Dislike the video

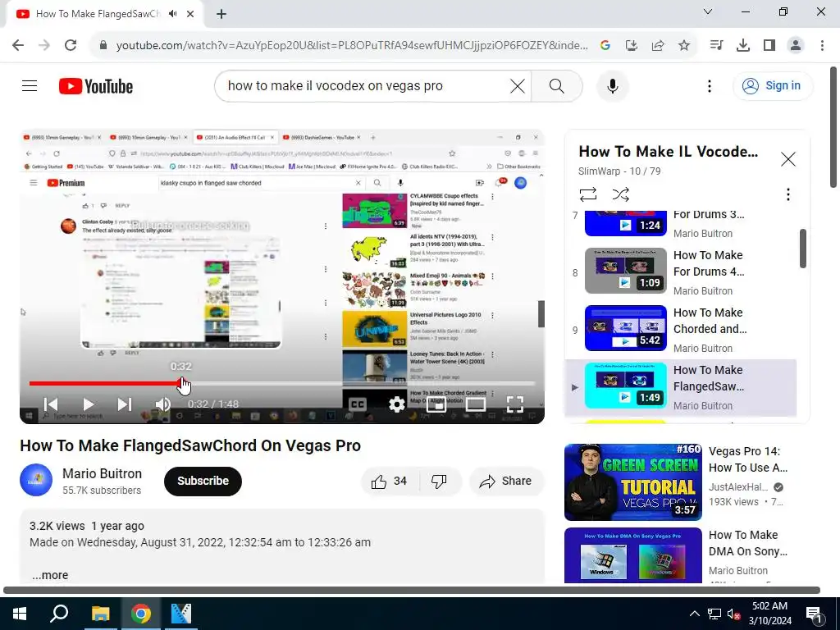point(440,481)
